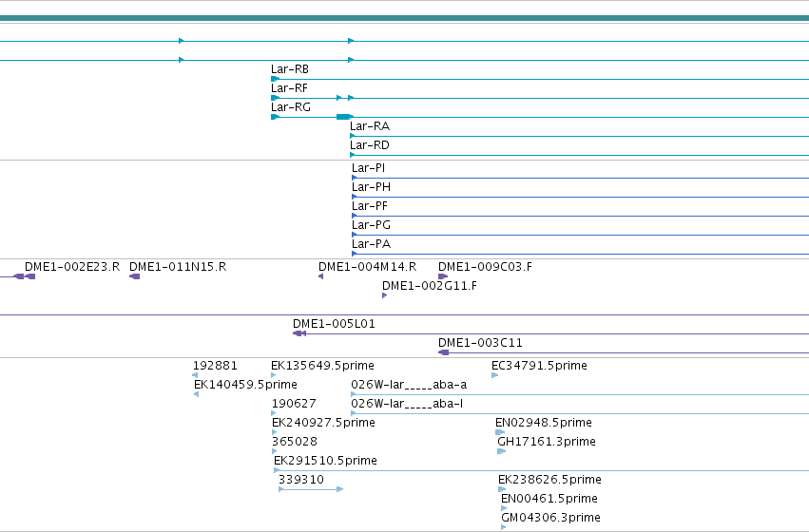Image resolution: width=809 pixels, height=532 pixels.
Task: Select the Lar-RA transcript label
Action: 370,126
